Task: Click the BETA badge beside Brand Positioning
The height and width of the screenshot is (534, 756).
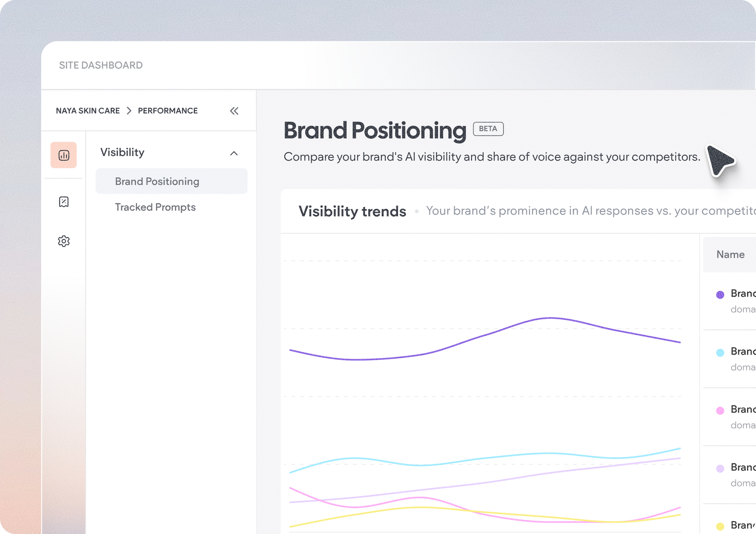Action: (488, 129)
